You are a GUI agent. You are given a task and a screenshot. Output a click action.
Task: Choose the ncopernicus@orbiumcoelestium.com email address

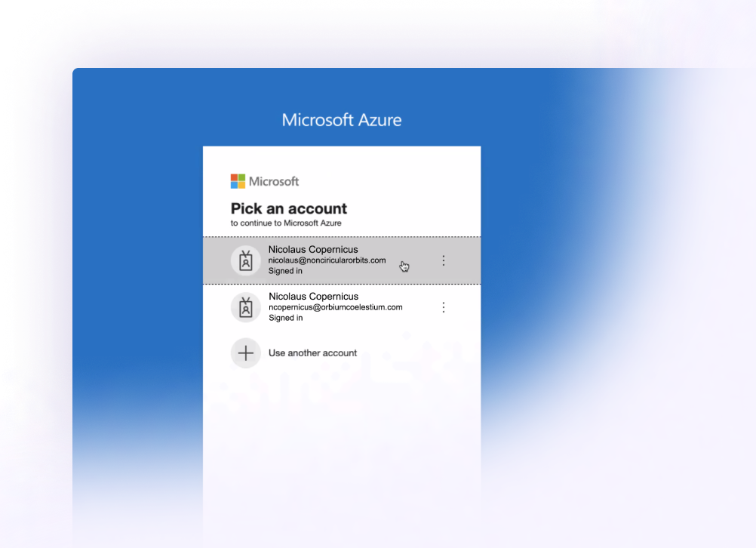point(335,307)
